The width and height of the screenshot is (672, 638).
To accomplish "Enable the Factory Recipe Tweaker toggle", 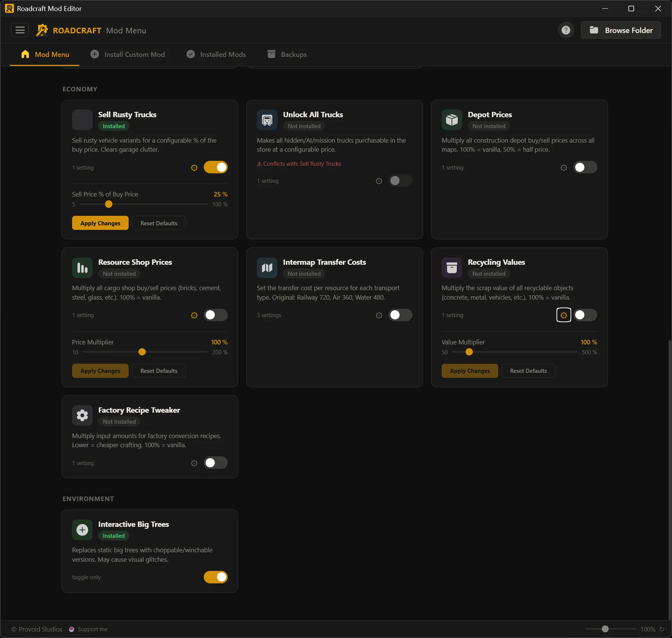I will (216, 463).
